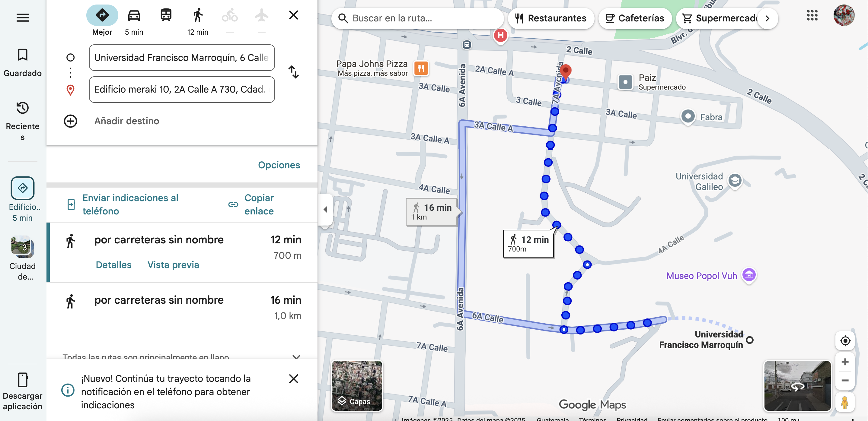Open Google apps grid icon

click(x=812, y=15)
